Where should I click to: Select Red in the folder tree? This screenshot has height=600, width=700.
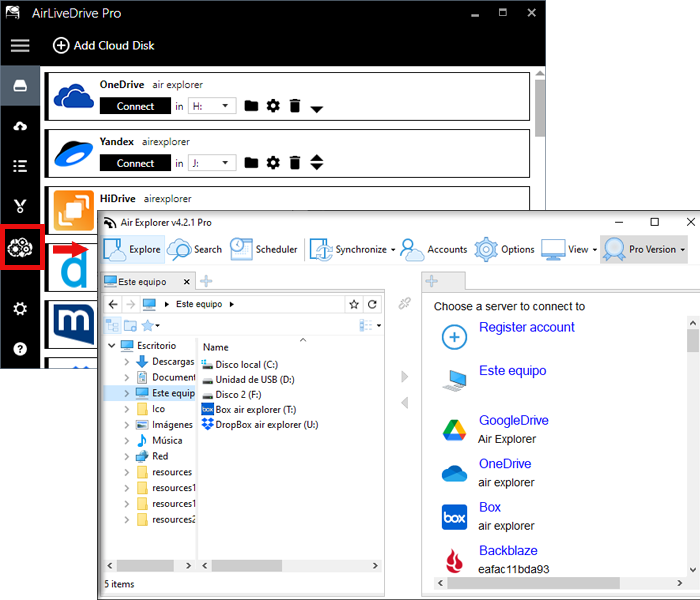tap(160, 456)
